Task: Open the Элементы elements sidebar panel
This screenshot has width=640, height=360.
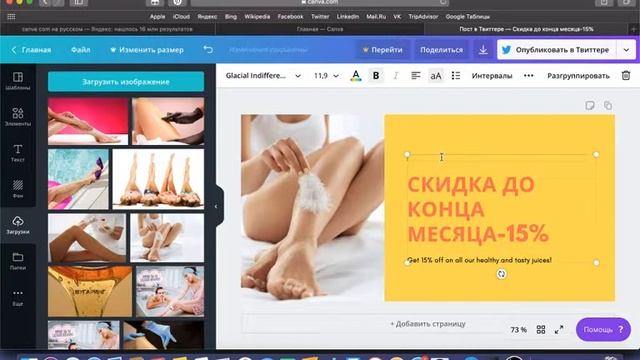Action: (18, 117)
